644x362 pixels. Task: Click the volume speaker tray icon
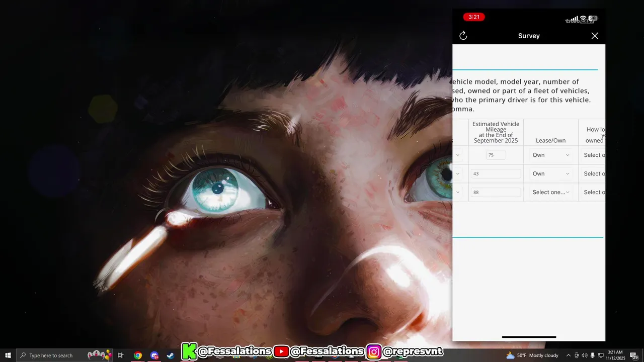coord(584,355)
